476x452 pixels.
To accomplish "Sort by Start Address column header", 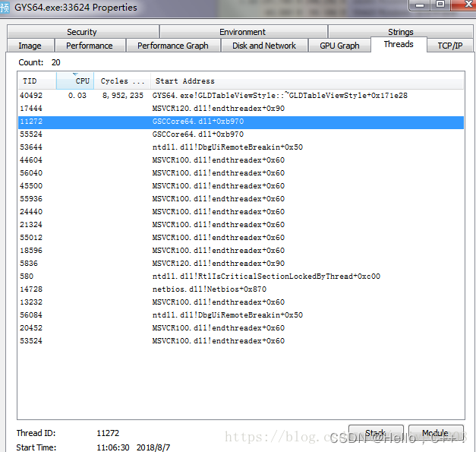I will click(x=307, y=81).
